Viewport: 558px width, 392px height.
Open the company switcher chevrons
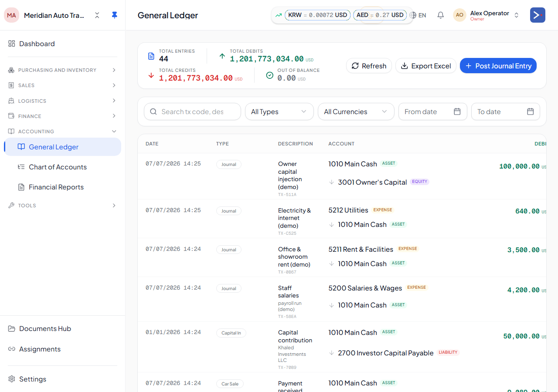[x=97, y=15]
